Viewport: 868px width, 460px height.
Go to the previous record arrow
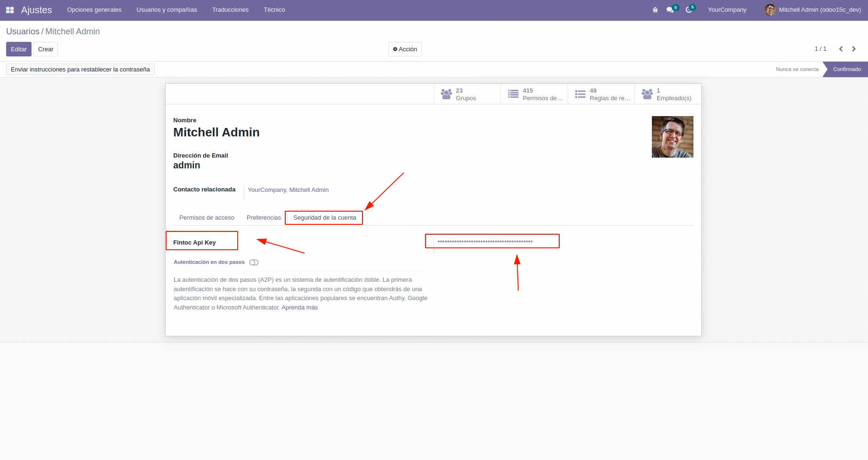(x=841, y=49)
